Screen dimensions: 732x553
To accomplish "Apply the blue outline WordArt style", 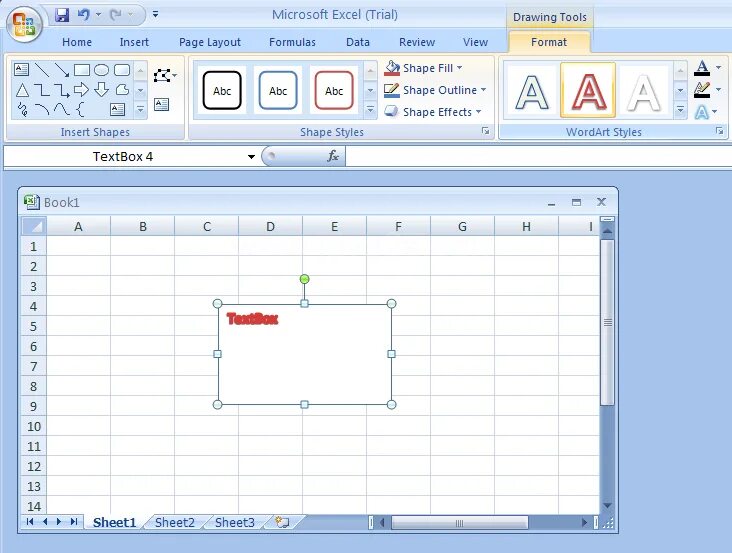I will click(532, 91).
